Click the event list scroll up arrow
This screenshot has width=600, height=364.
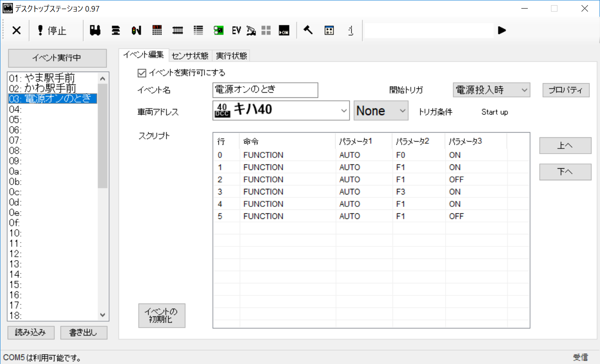pos(102,78)
